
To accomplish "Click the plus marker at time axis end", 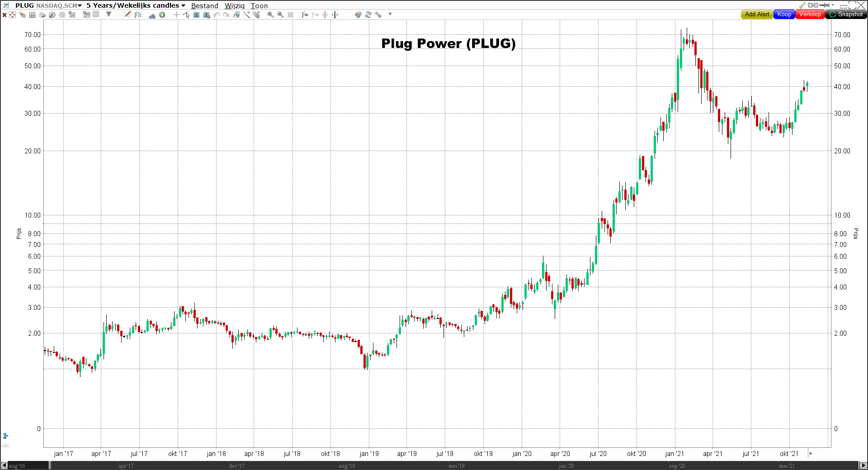I will (811, 453).
